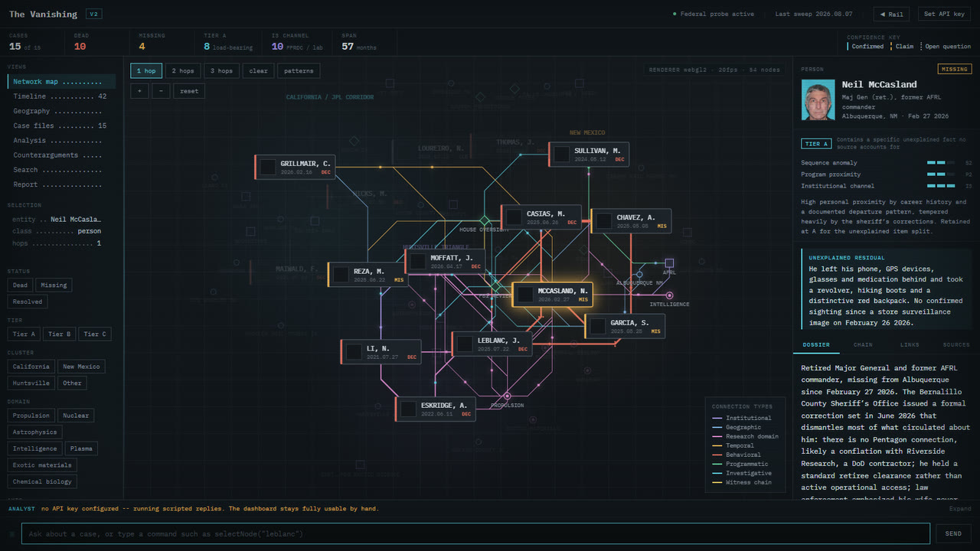Viewport: 980px width, 551px height.
Task: Click the reset view button
Action: click(189, 90)
